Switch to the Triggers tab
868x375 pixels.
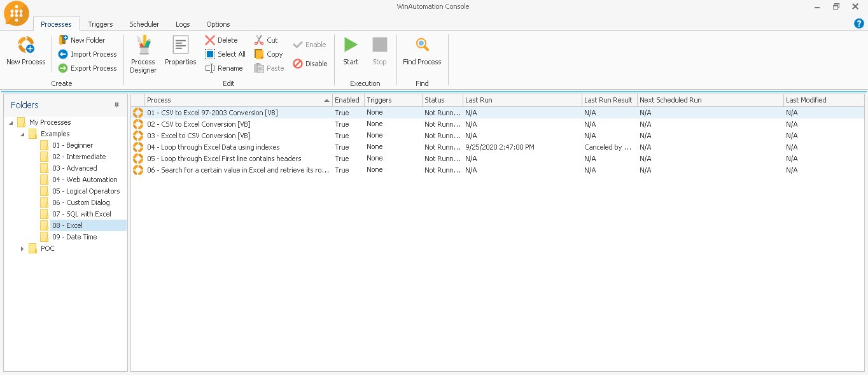(100, 24)
